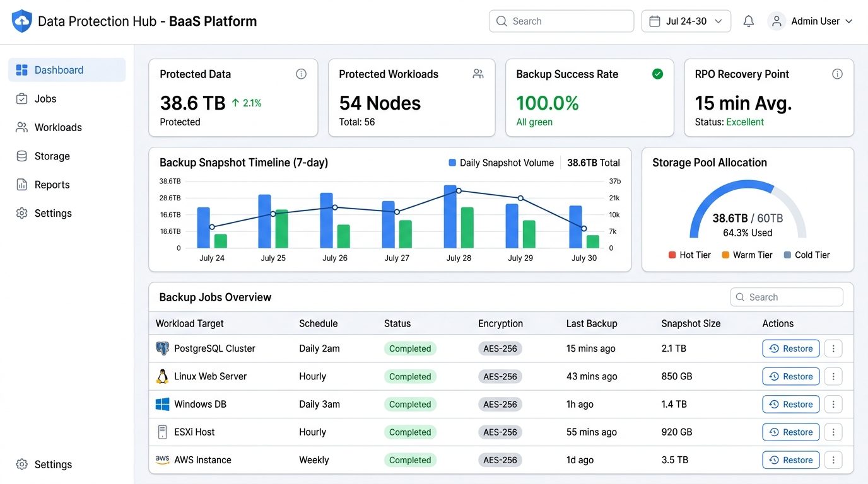Open the Jul 24-30 date range dropdown
868x484 pixels.
click(686, 21)
